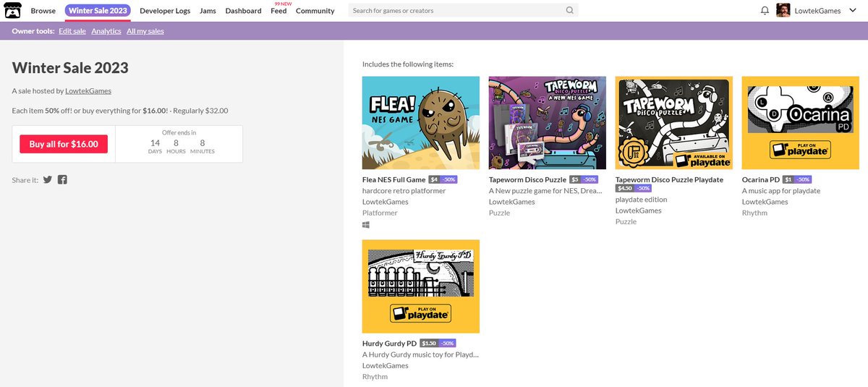Open the Feed page
The height and width of the screenshot is (387, 868).
click(x=278, y=11)
